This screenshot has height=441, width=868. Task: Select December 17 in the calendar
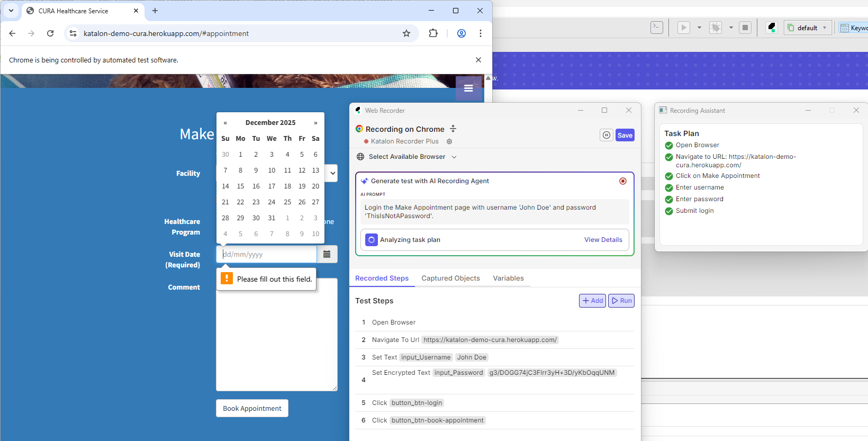(272, 186)
